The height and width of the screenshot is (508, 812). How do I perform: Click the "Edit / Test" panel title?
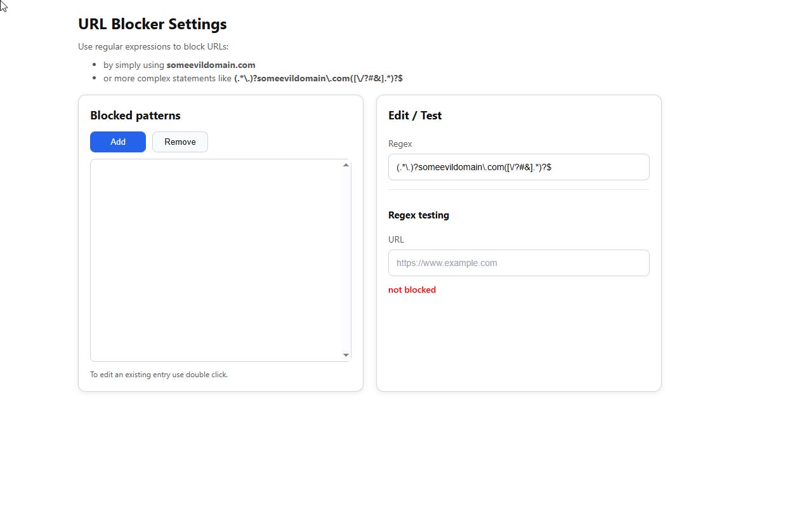[415, 116]
